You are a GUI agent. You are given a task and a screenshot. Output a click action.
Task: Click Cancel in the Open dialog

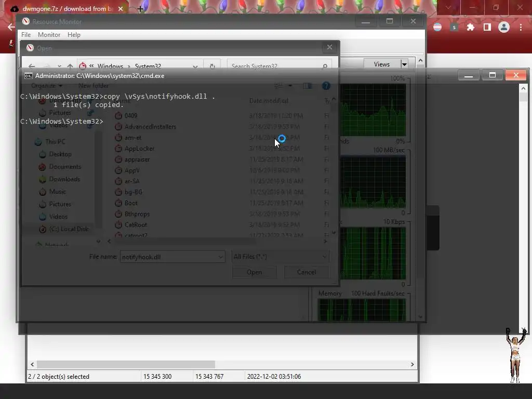[307, 272]
